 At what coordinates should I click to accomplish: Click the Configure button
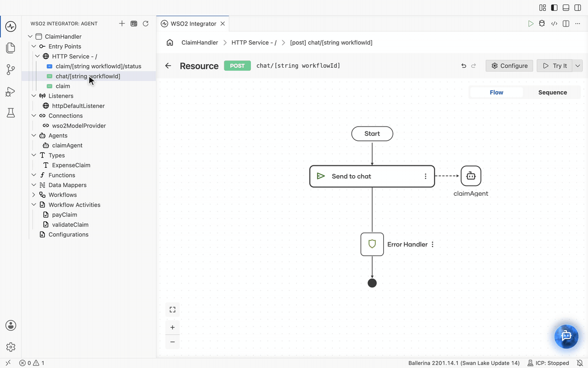509,66
